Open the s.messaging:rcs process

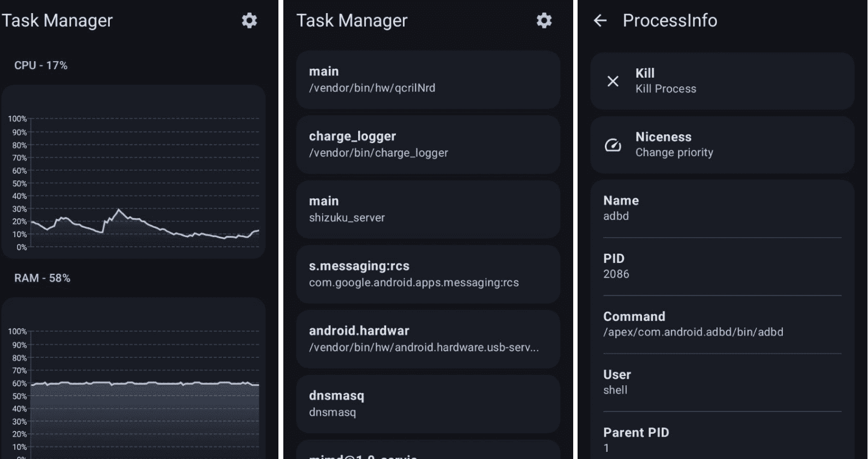pyautogui.click(x=428, y=274)
